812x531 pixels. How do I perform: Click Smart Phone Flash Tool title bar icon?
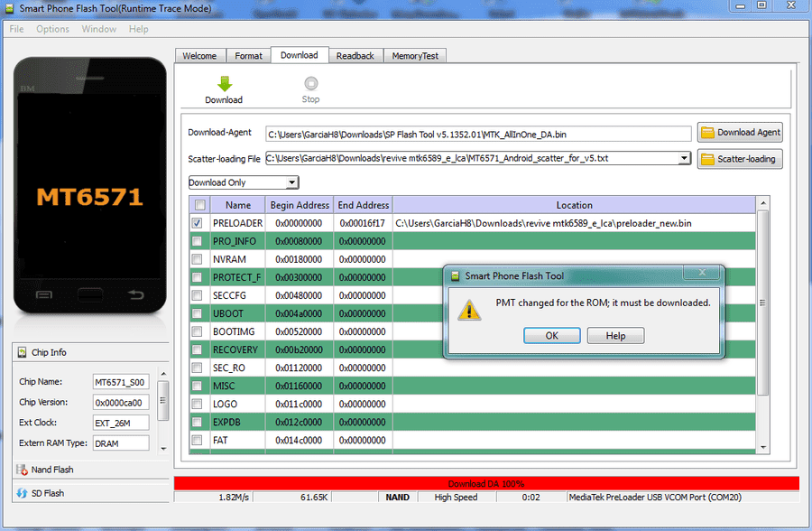(9, 8)
